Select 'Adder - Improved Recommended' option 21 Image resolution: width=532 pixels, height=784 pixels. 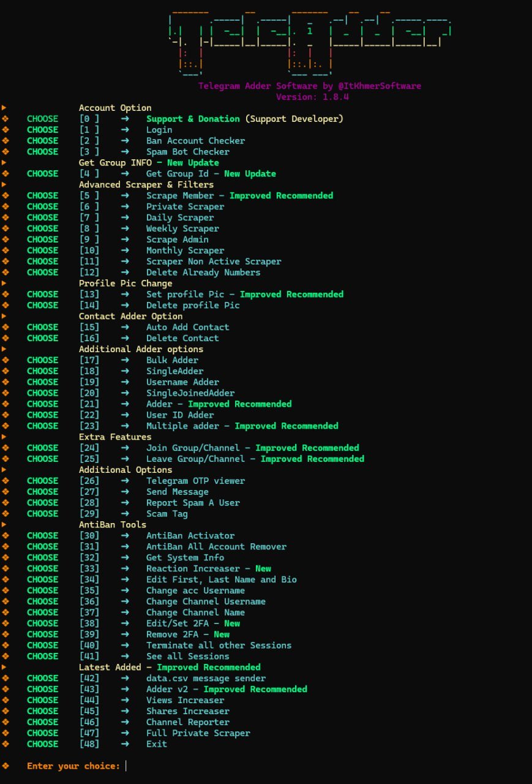click(219, 405)
